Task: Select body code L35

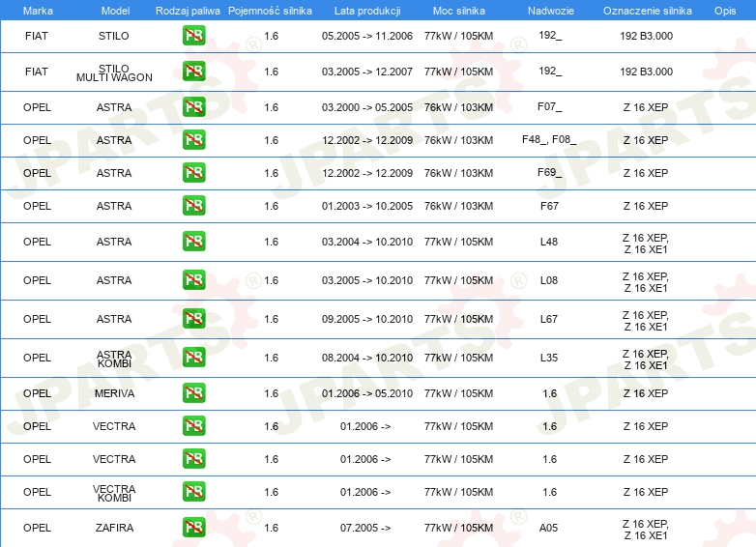Action: click(x=549, y=358)
